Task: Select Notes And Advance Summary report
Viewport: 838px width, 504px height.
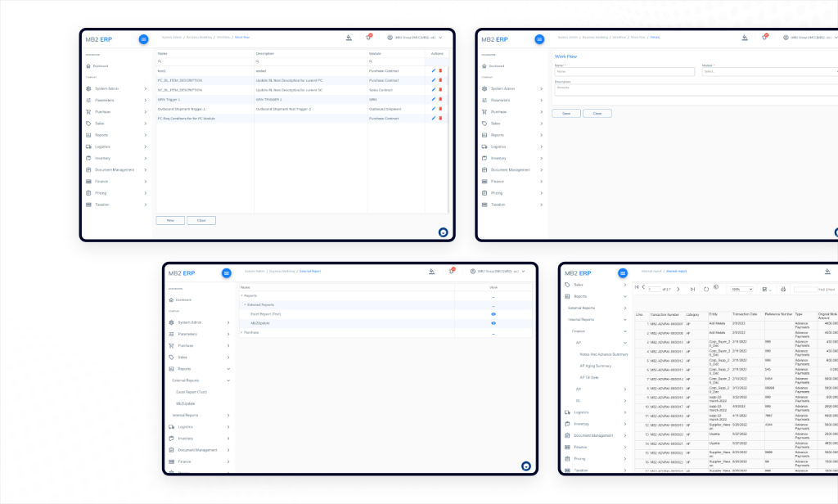Action: point(603,354)
